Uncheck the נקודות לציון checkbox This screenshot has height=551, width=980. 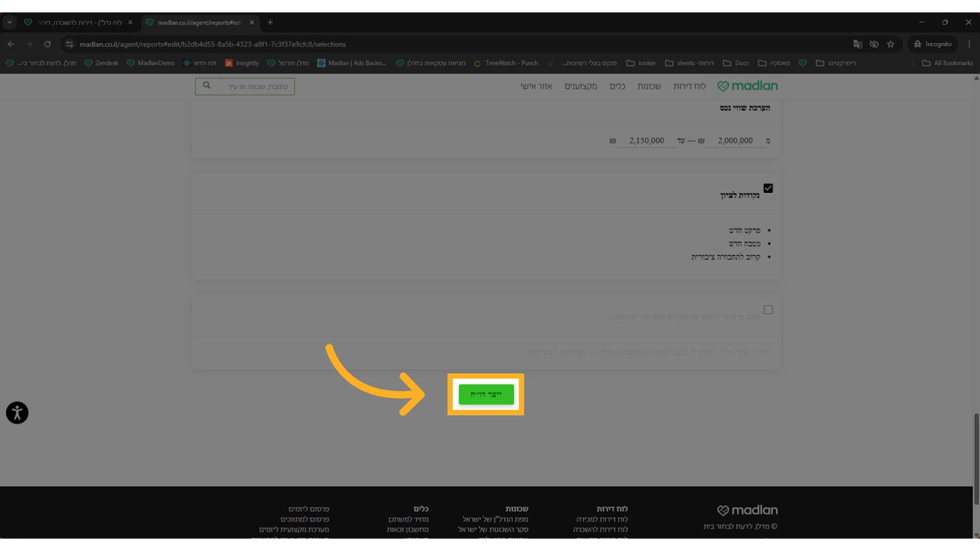click(x=768, y=189)
